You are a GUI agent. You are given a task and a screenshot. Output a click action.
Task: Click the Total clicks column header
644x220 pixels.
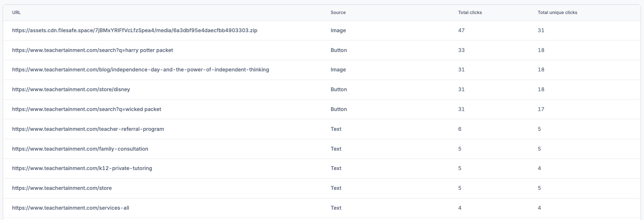coord(470,13)
